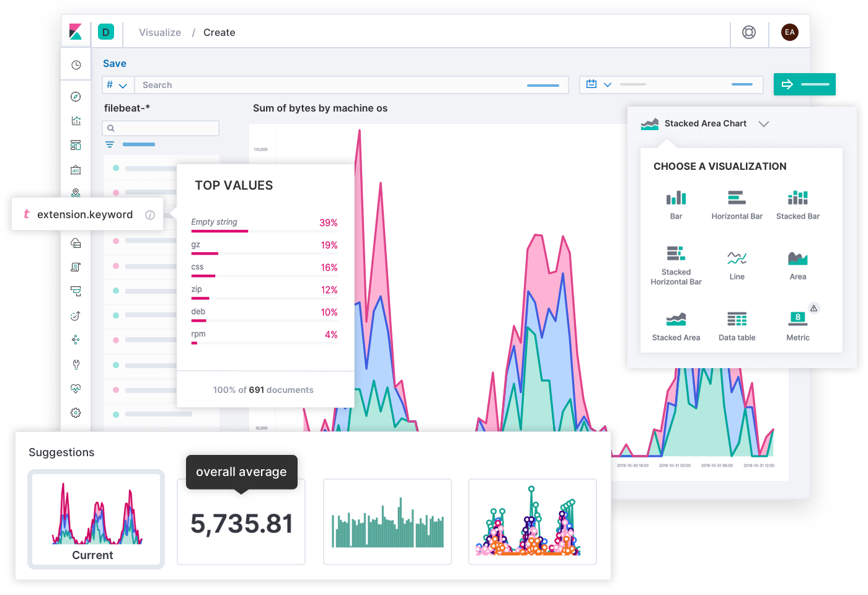Expand the Stacked Area Chart dropdown

tap(764, 124)
